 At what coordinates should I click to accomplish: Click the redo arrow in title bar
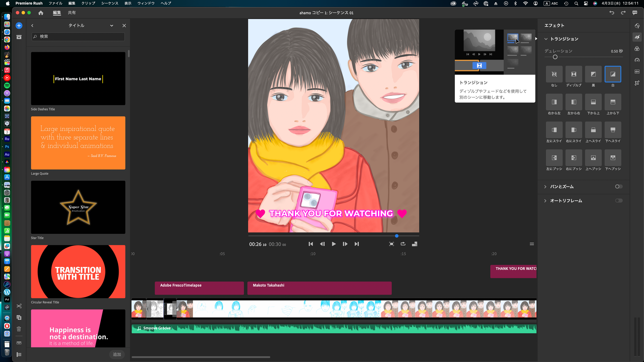(x=623, y=13)
